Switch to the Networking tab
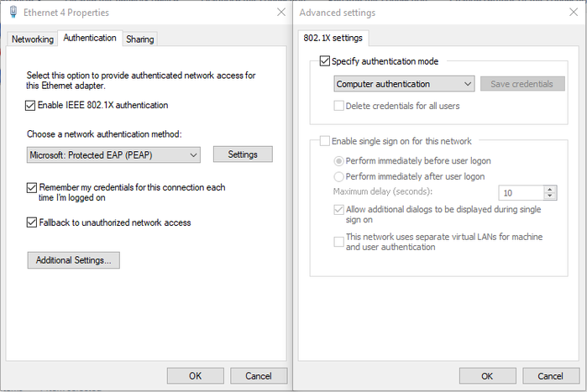 point(33,39)
